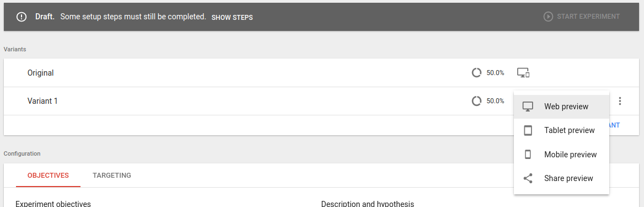Open the Objectives tab

[x=48, y=176]
